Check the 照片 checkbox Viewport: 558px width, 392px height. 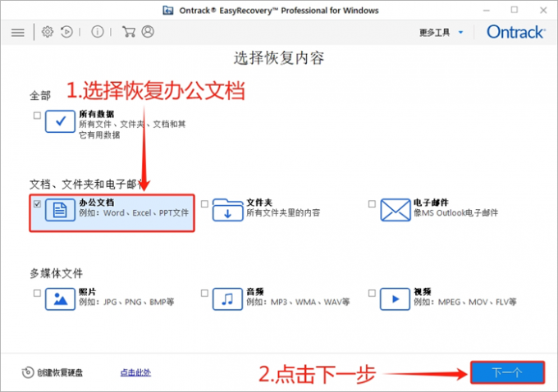37,293
